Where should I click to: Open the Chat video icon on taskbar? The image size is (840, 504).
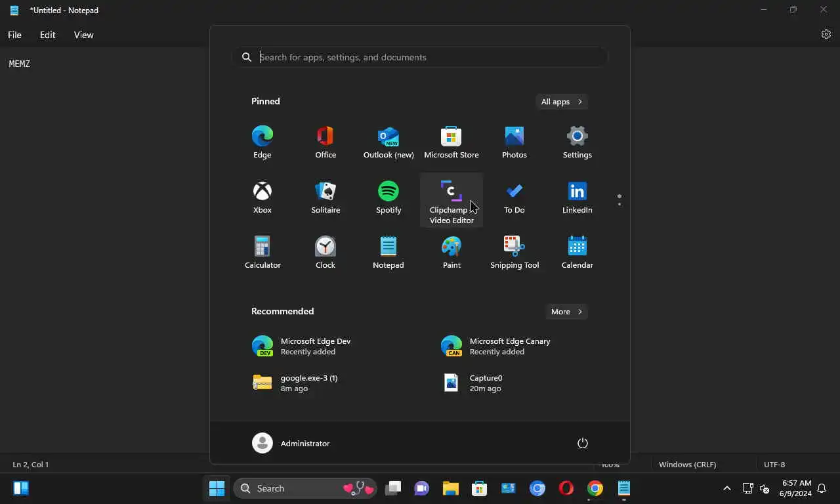pyautogui.click(x=421, y=488)
